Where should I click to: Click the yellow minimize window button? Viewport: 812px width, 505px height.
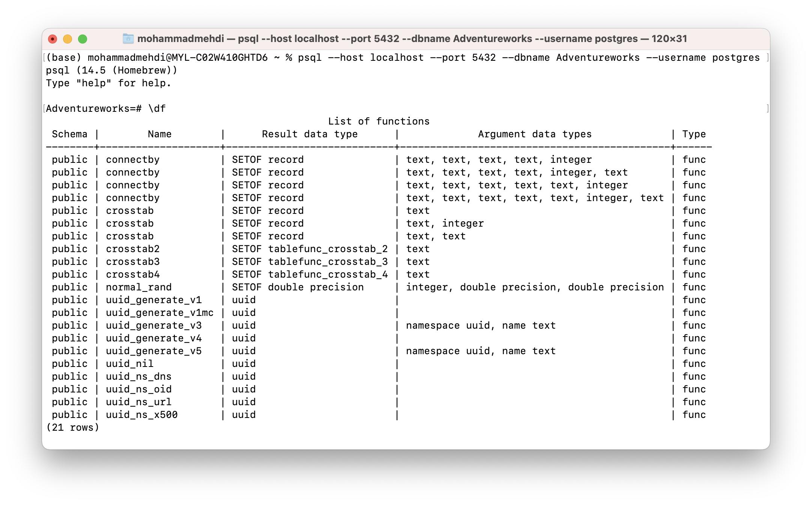(x=68, y=39)
